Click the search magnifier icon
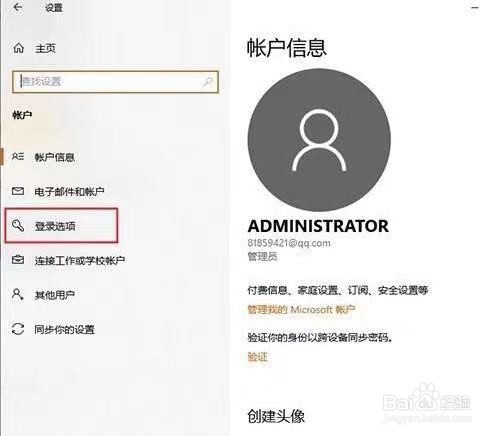The height and width of the screenshot is (436, 500). click(x=208, y=82)
